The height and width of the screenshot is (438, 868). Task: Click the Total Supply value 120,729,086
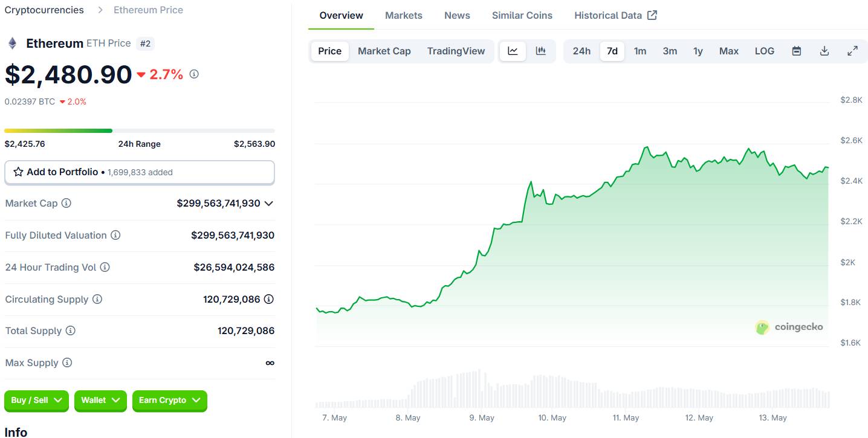point(246,330)
